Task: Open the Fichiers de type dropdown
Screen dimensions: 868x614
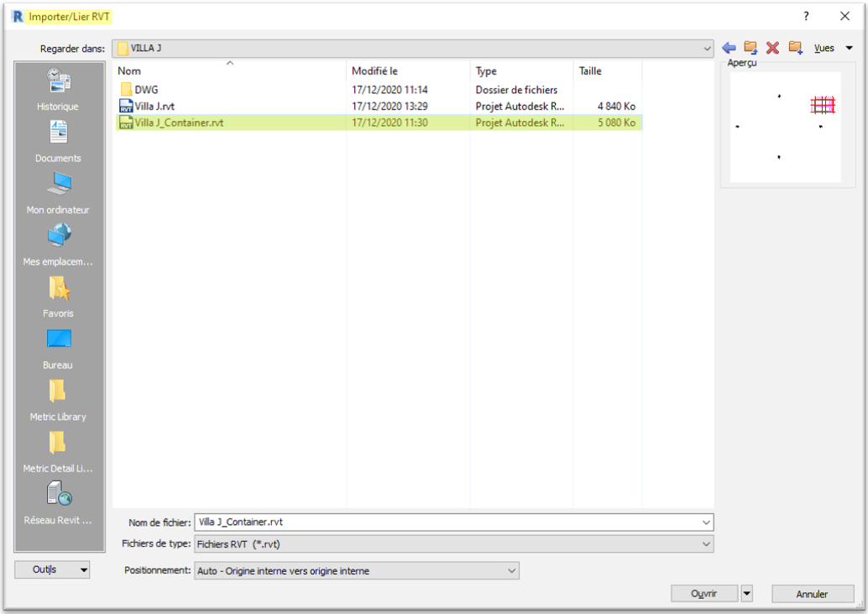Action: point(706,544)
